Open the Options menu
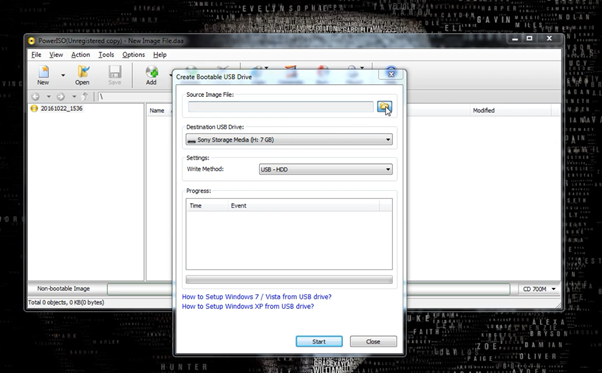Viewport: 602px width, 373px height. pyautogui.click(x=134, y=55)
